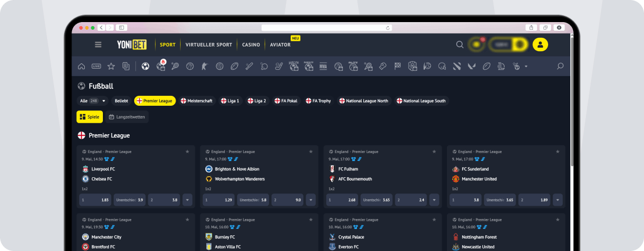Expand the Alle 248 leagues dropdown
The width and height of the screenshot is (644, 251).
click(x=93, y=101)
